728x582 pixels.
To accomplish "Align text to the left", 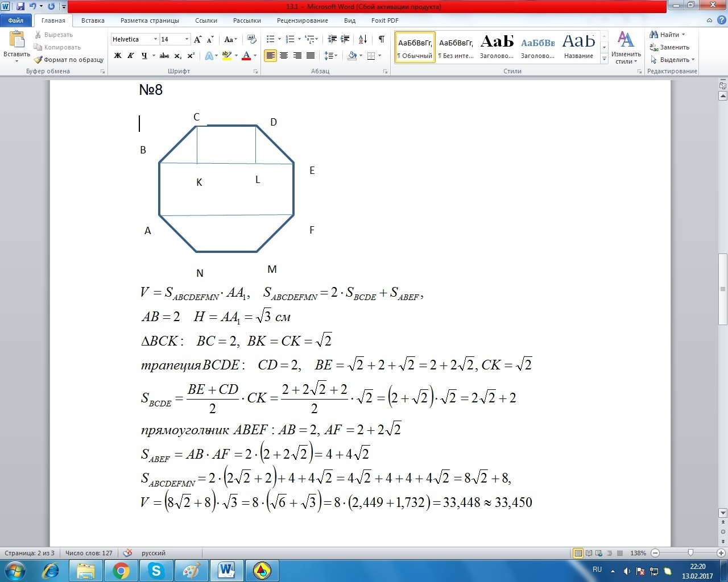I will 270,56.
